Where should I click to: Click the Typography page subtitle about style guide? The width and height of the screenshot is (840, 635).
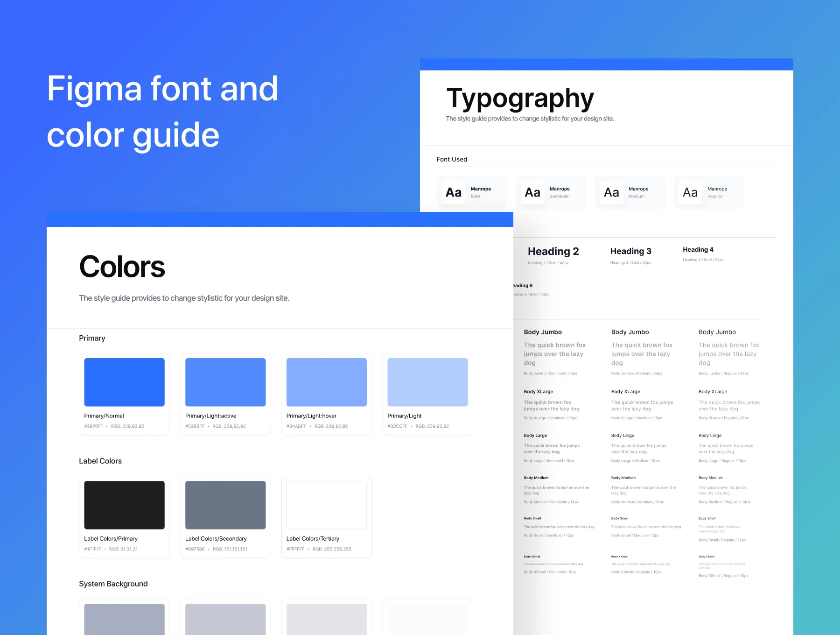tap(530, 119)
